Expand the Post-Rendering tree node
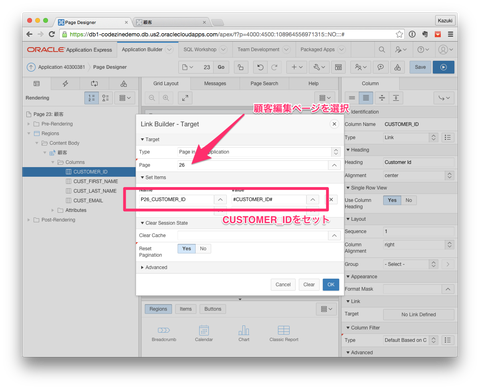 28,220
